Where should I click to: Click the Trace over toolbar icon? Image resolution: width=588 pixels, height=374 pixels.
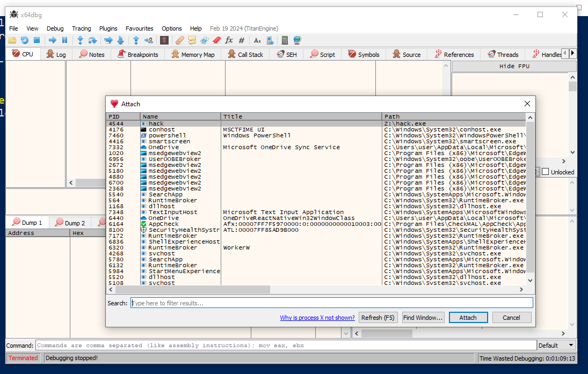pos(120,40)
